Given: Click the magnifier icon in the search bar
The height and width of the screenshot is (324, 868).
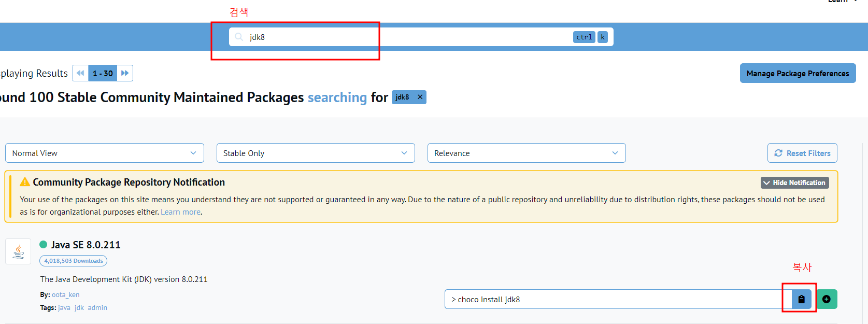Looking at the screenshot, I should click(239, 37).
